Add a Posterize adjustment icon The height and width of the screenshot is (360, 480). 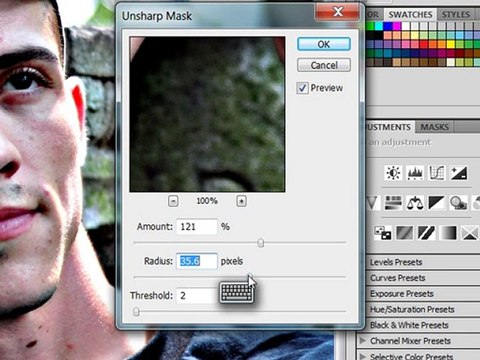(405, 233)
